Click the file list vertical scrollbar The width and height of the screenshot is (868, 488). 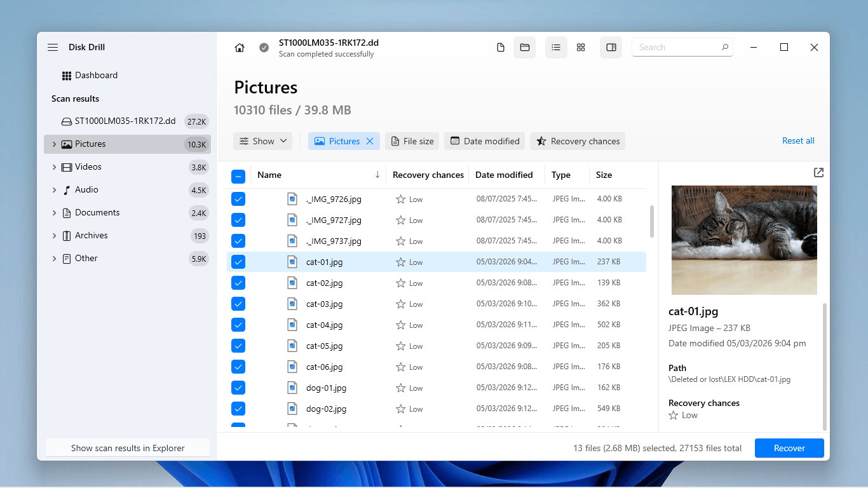click(x=652, y=221)
